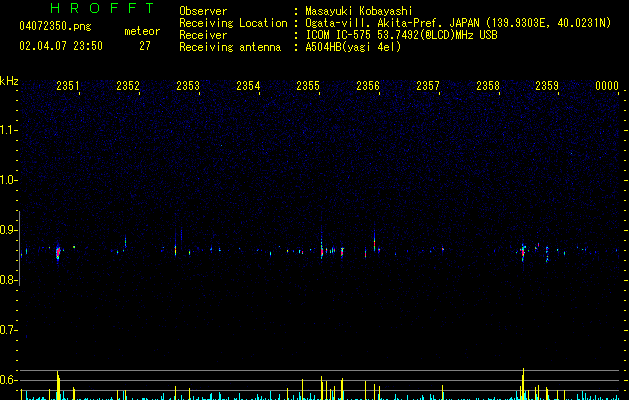Click the 2351 time axis marker
The height and width of the screenshot is (400, 629).
(67, 85)
